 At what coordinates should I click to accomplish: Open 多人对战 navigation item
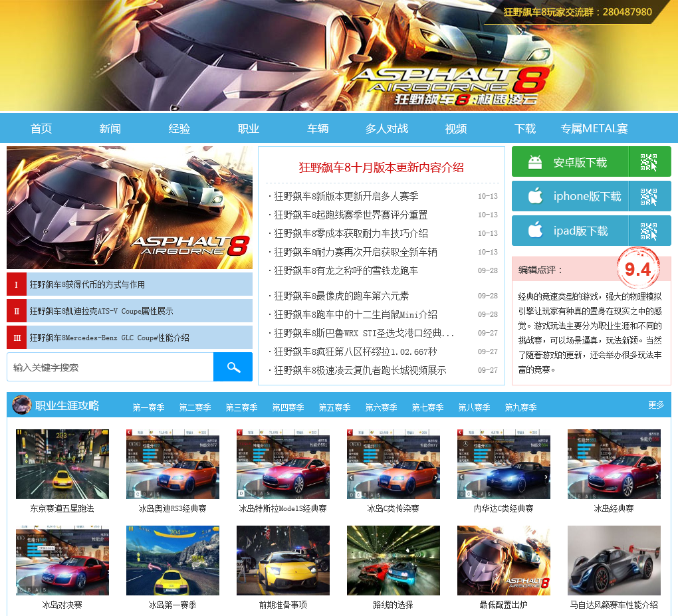coord(387,128)
